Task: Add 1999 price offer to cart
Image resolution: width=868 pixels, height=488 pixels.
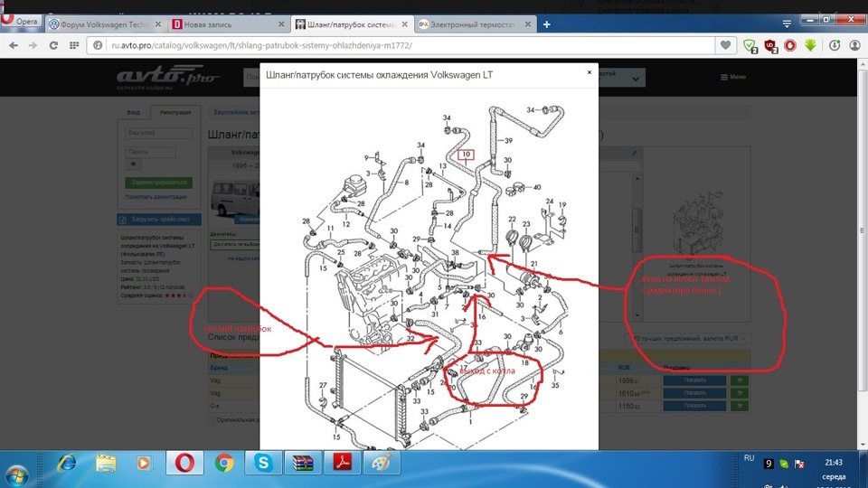Action: click(x=739, y=380)
